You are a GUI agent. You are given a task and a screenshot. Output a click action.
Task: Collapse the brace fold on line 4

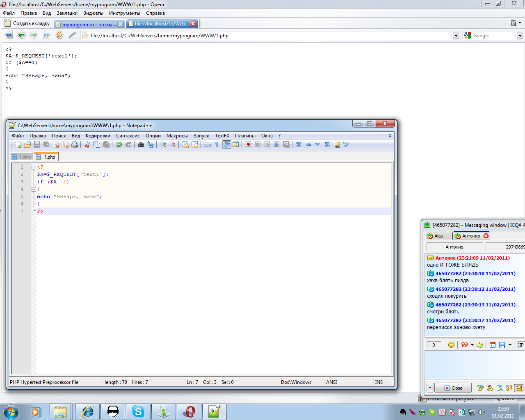pyautogui.click(x=34, y=189)
